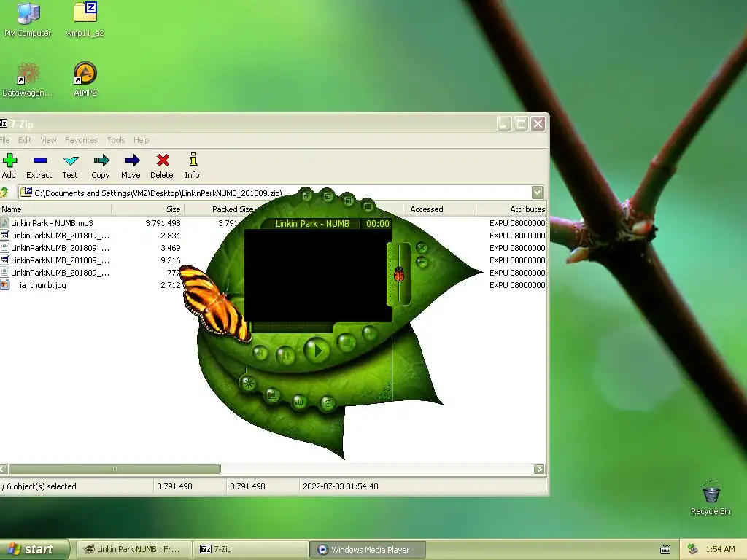Switch to Linkin Park NUMB taskbar window
747x560 pixels.
pyautogui.click(x=133, y=549)
